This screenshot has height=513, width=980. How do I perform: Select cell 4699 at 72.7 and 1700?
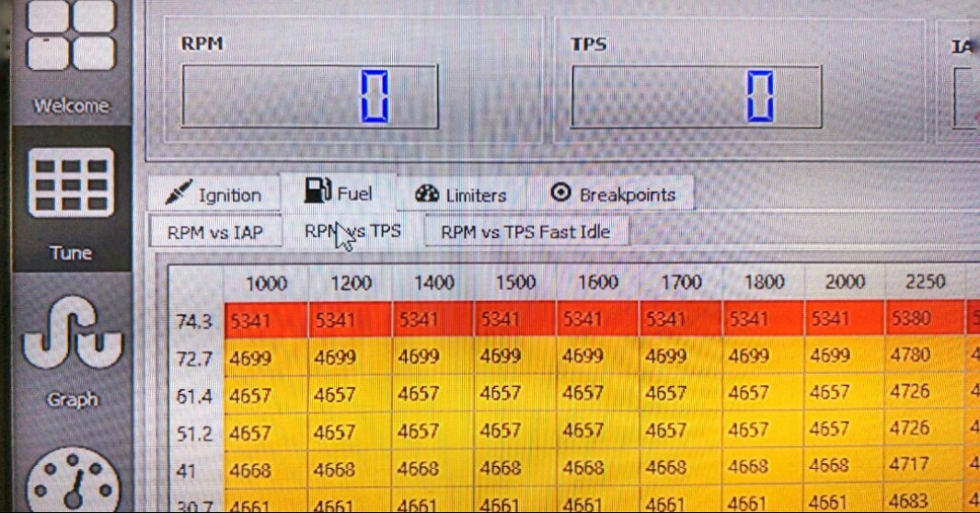click(x=681, y=356)
